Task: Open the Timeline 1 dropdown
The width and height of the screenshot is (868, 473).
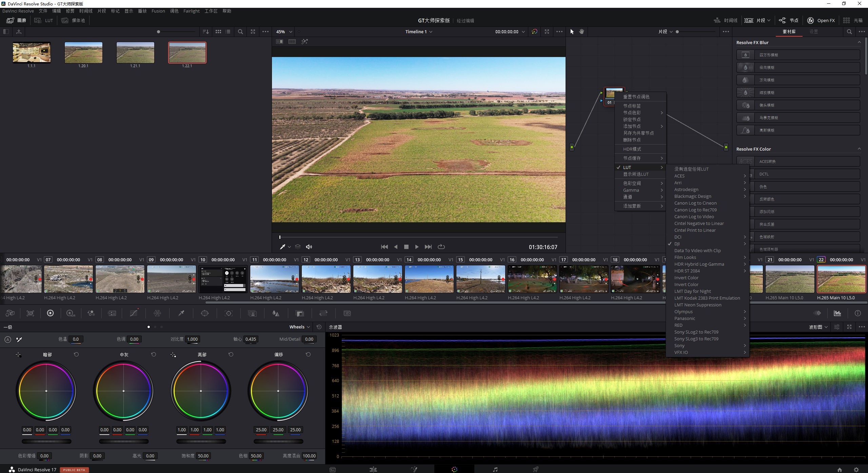Action: [419, 32]
